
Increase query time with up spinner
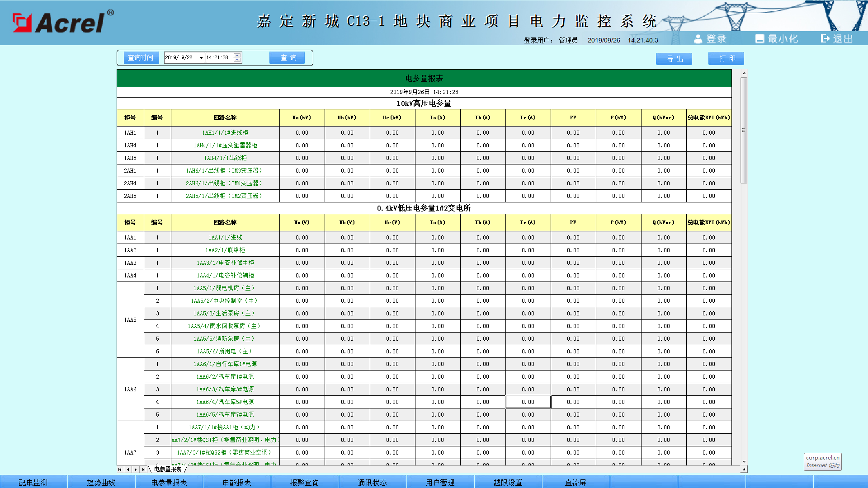237,56
